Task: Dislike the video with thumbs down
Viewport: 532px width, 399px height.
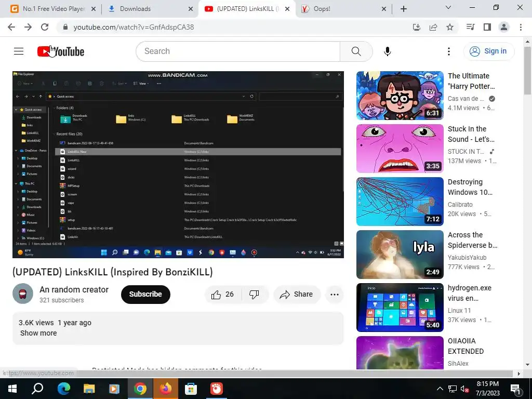Action: pyautogui.click(x=254, y=294)
